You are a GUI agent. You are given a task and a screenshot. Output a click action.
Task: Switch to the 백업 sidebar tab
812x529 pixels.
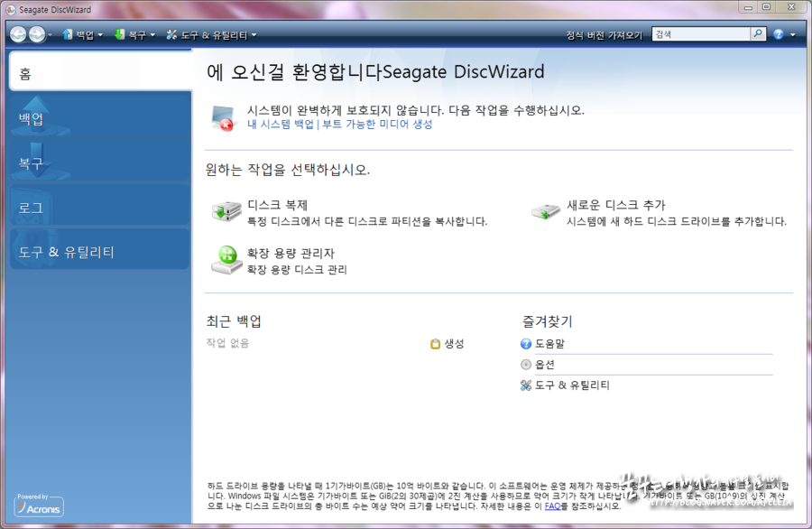pyautogui.click(x=100, y=116)
